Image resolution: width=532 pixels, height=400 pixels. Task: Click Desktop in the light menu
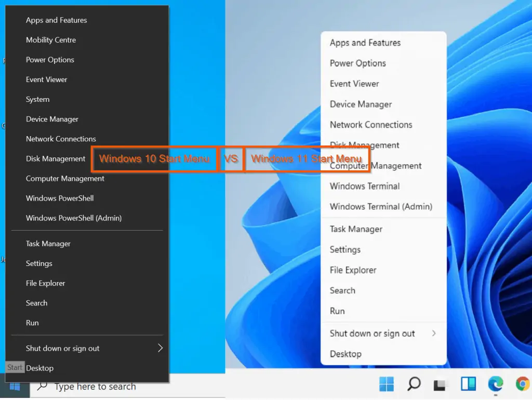(x=383, y=354)
